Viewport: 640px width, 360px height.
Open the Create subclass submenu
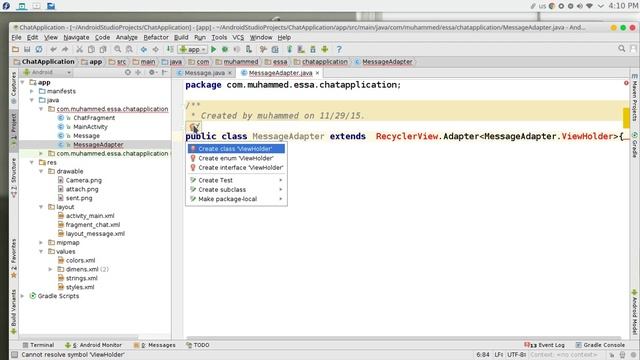point(237,189)
